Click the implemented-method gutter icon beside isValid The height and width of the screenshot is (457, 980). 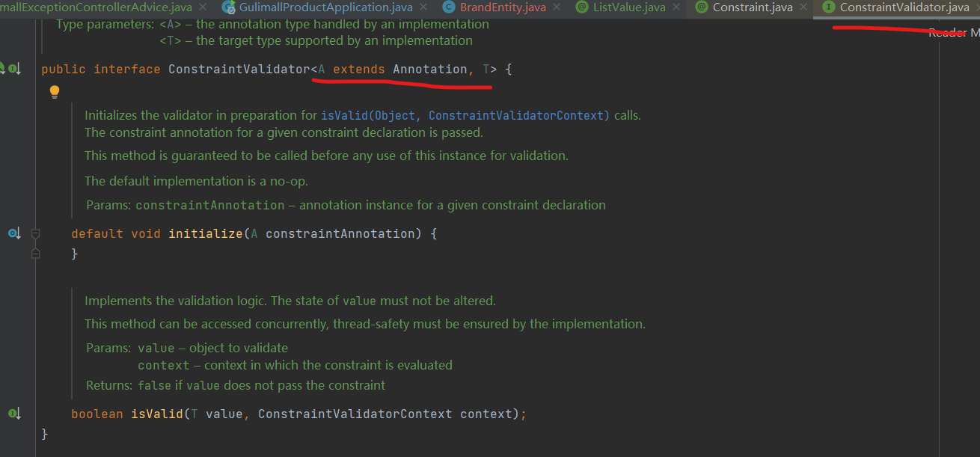14,413
